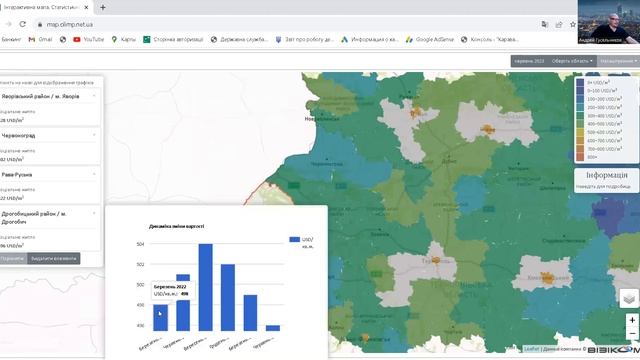
Task: Click the 0-100 USD/м² legend color swatch
Action: point(580,91)
